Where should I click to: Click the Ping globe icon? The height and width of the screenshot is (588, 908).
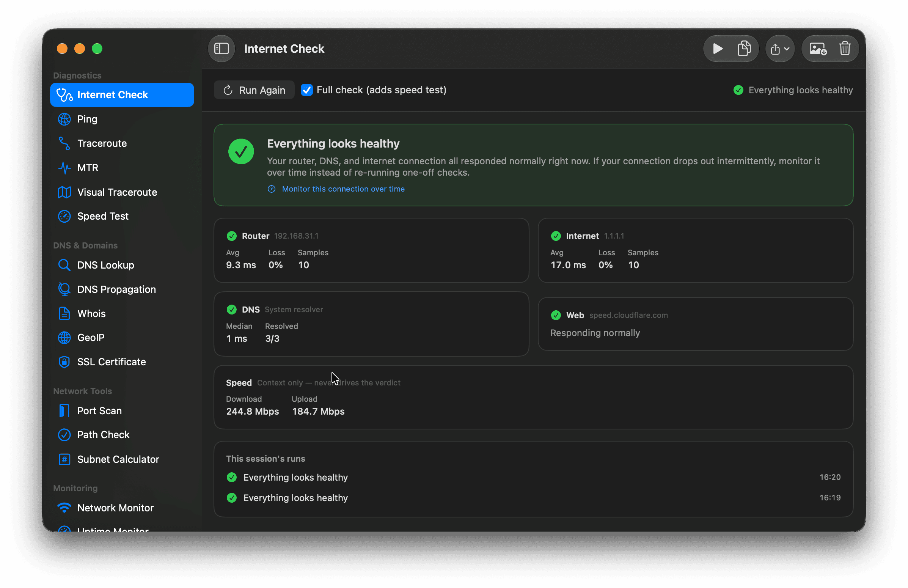coord(64,119)
